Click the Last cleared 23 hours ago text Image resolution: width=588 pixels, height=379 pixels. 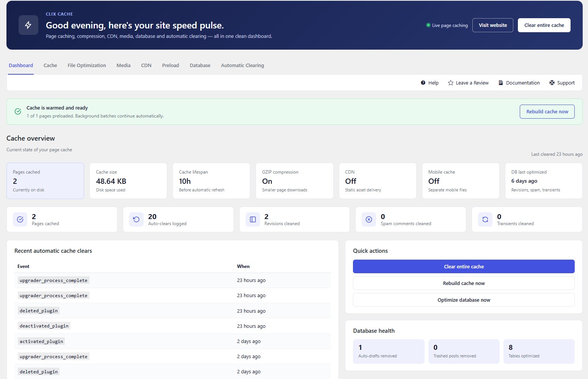(557, 154)
